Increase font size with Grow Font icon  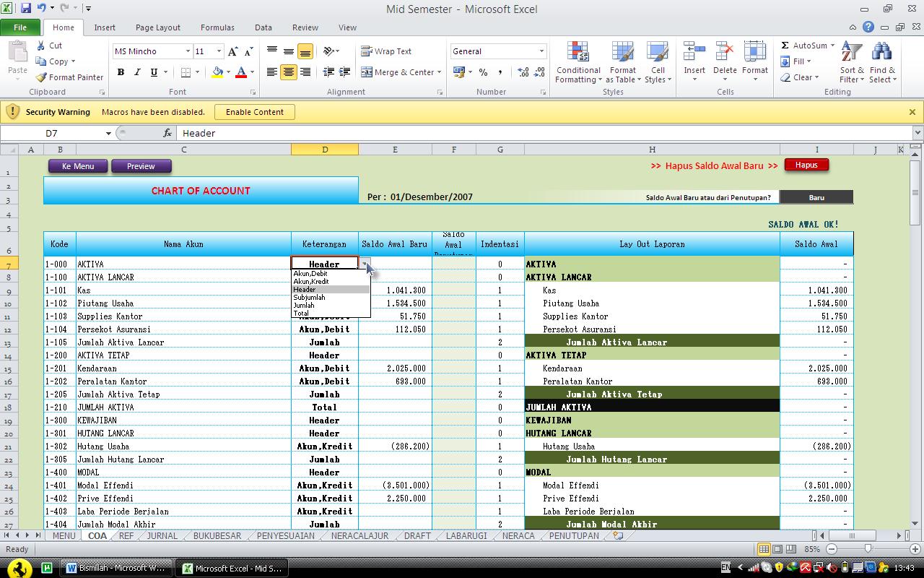[x=232, y=51]
